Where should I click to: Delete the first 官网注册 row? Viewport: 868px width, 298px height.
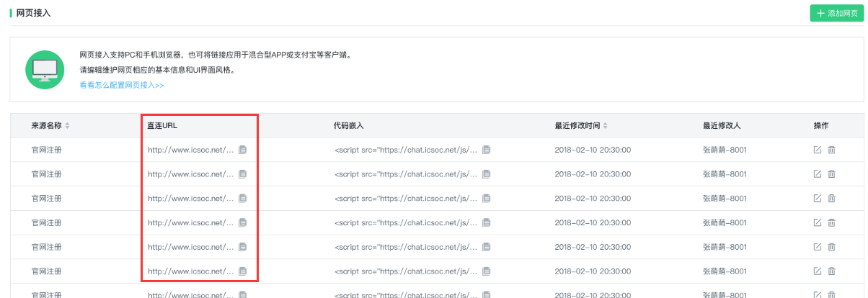832,150
